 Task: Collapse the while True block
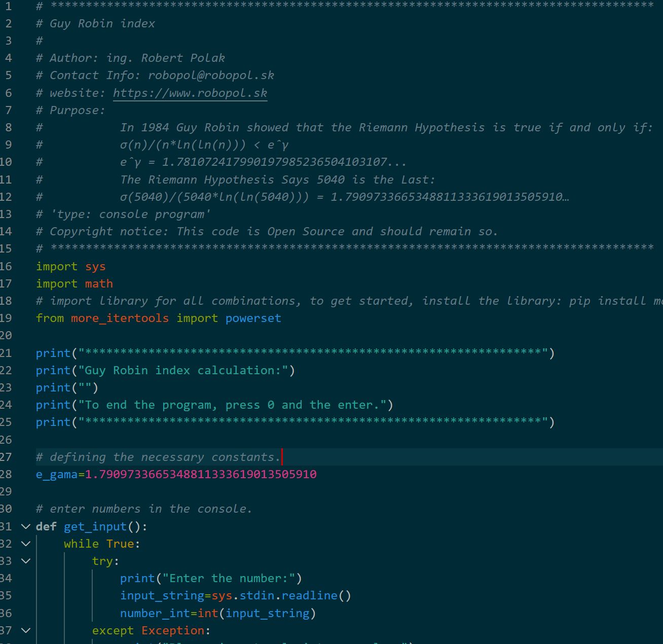click(x=25, y=544)
